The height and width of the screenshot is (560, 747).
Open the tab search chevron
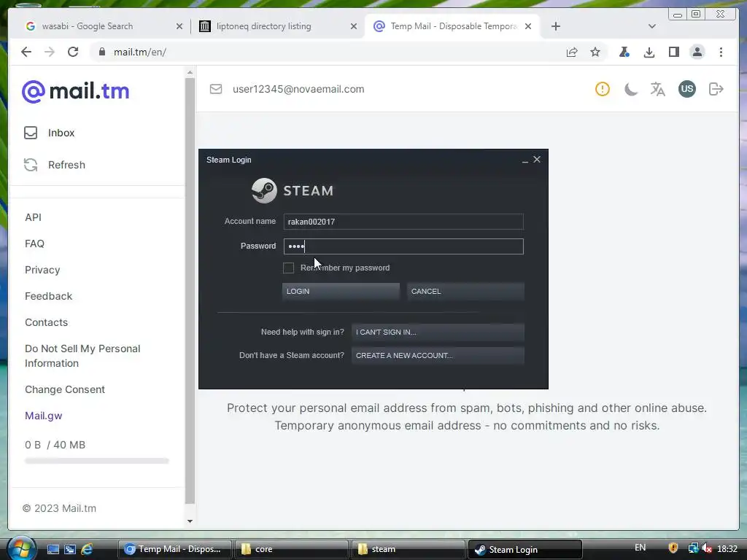[x=651, y=26]
